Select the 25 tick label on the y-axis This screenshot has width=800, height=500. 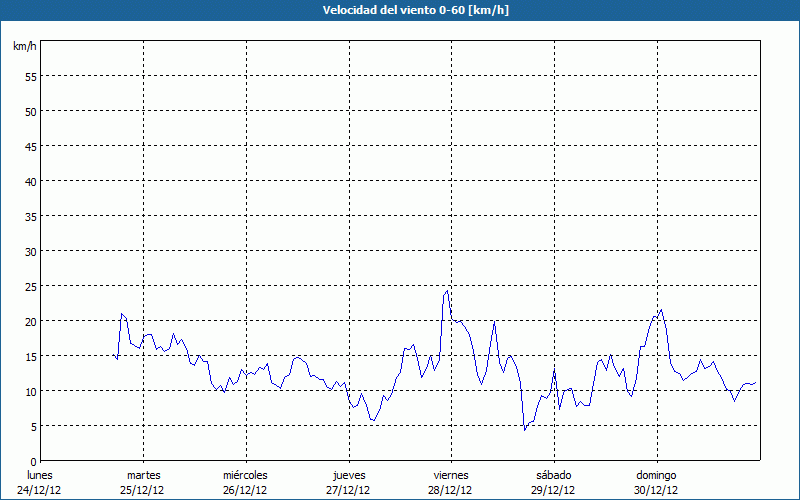click(x=30, y=286)
